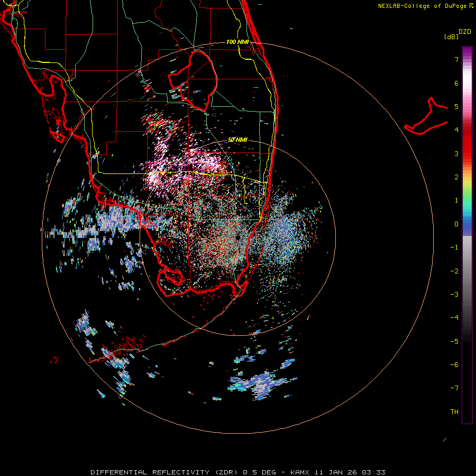This screenshot has width=476, height=476.
Task: Click the ZDR color scale bar
Action: [467, 235]
